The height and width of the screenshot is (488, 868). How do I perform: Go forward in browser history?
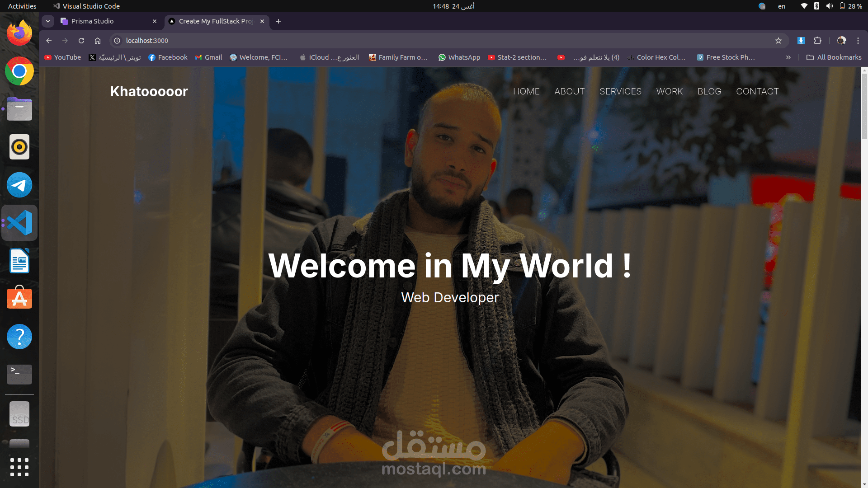(65, 41)
